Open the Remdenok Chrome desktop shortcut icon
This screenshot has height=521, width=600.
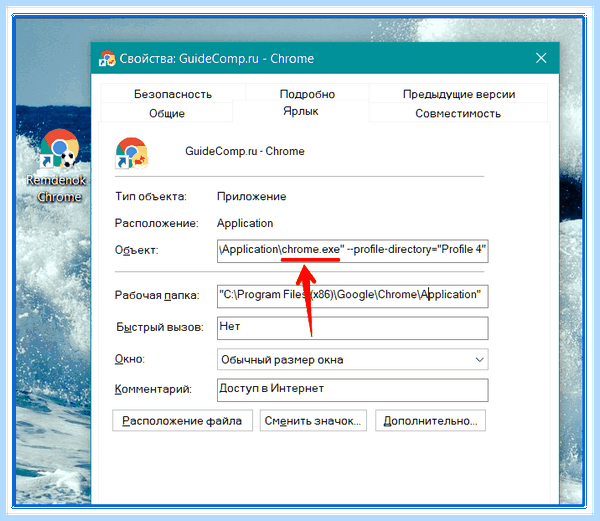pos(59,149)
